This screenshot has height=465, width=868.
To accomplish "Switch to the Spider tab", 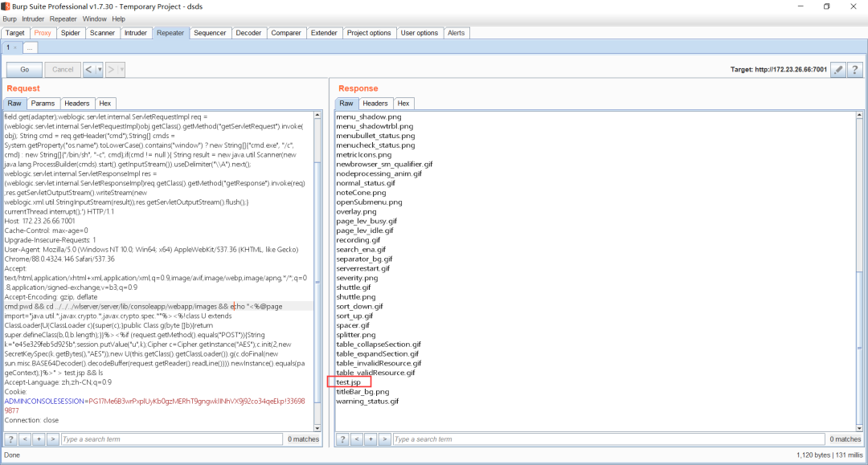I will pyautogui.click(x=70, y=33).
